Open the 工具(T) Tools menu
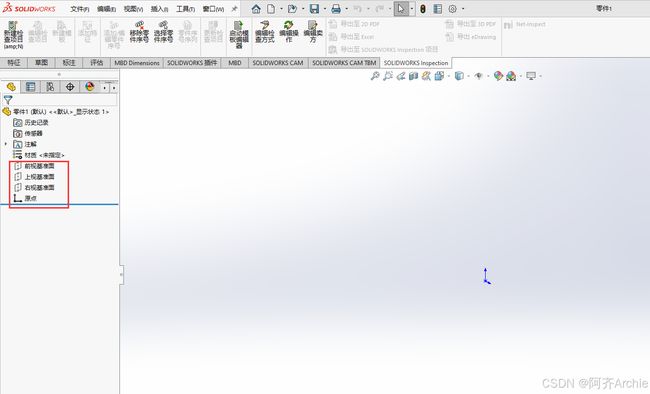This screenshot has height=394, width=650. click(x=185, y=9)
